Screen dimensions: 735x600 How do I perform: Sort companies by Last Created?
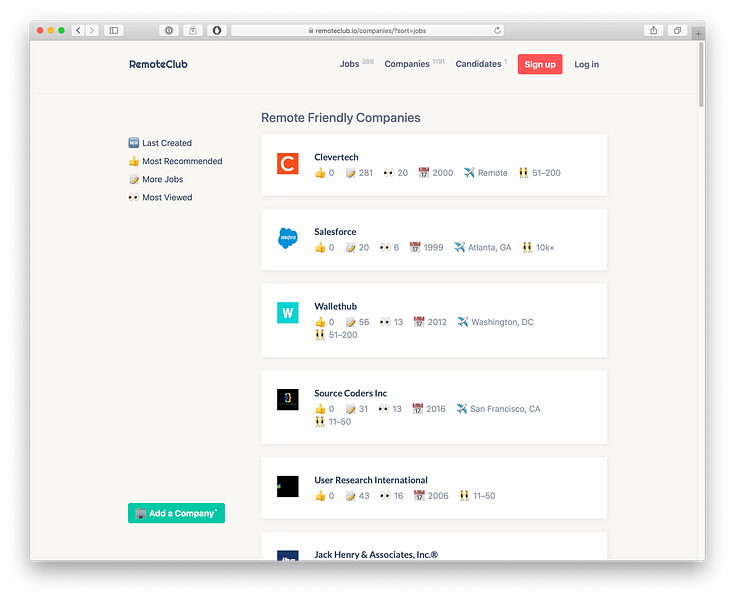(x=160, y=142)
